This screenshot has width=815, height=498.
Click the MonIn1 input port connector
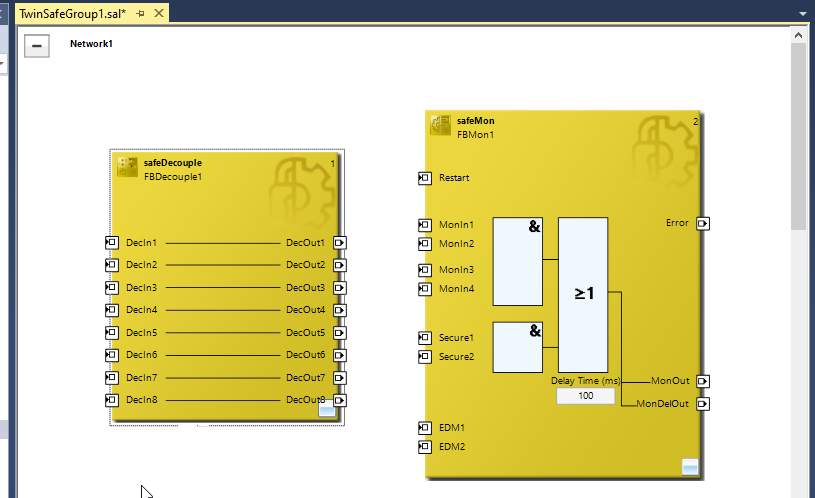[x=425, y=225]
